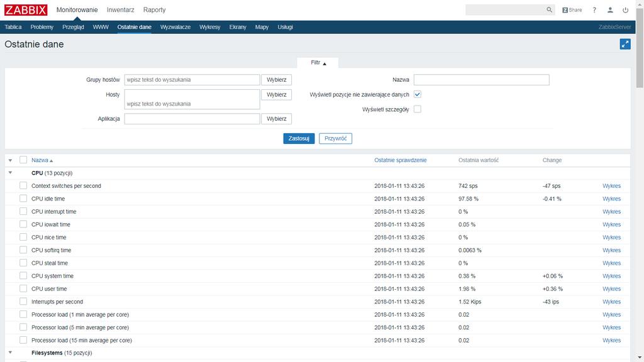Check Processor load 15 min checkbox
Image resolution: width=644 pixels, height=362 pixels.
pos(23,340)
